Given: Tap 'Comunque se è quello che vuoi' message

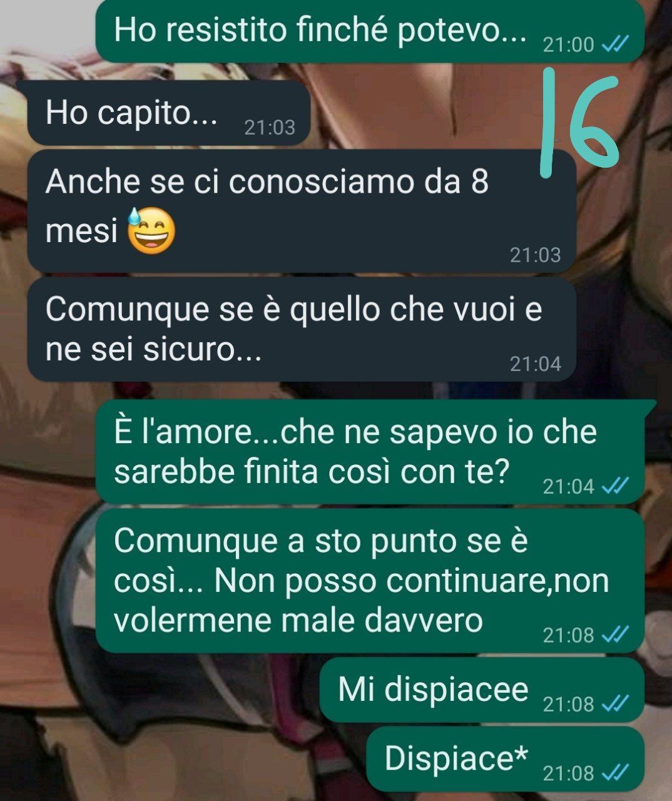Looking at the screenshot, I should coord(302,329).
